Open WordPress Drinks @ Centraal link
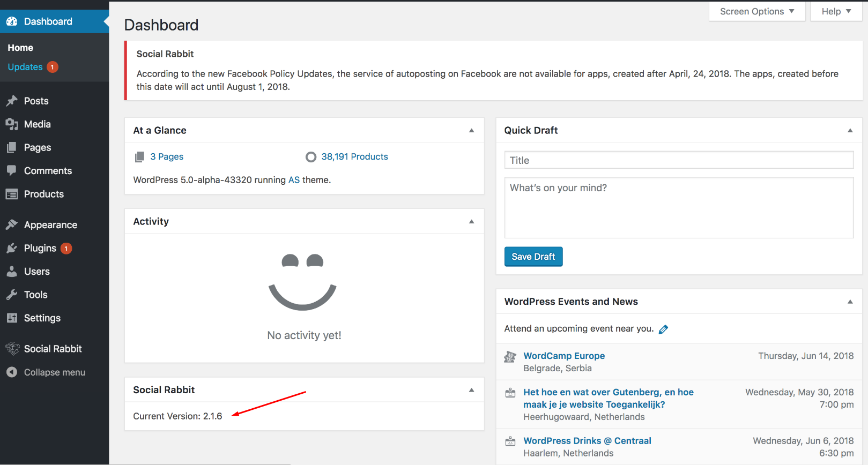 click(x=587, y=441)
